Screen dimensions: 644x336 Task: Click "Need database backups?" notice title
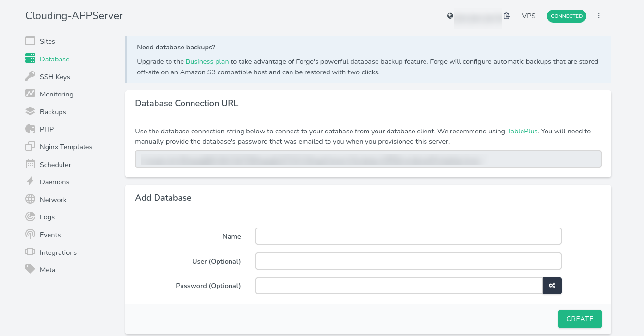coord(176,47)
